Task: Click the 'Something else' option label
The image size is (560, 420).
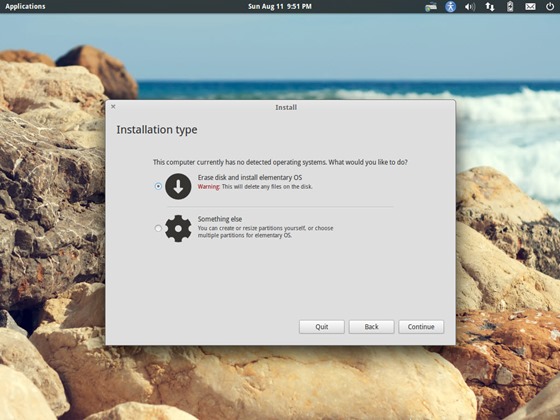Action: (220, 219)
